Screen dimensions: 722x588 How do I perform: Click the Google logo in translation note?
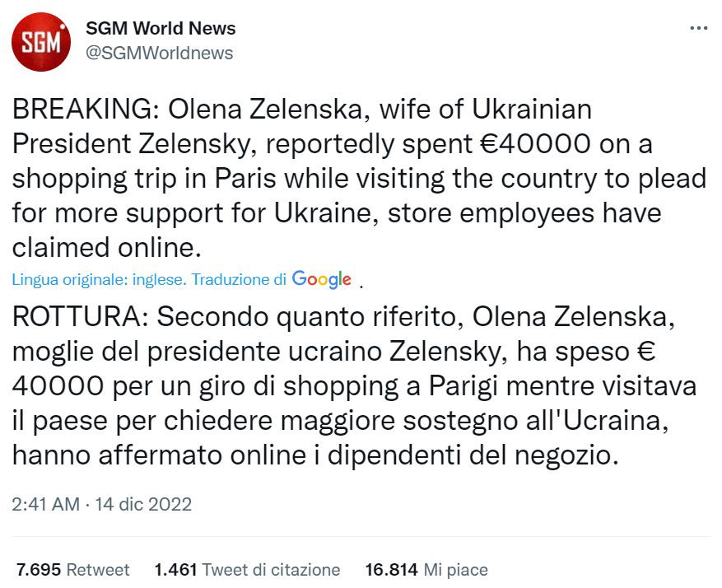click(x=322, y=279)
